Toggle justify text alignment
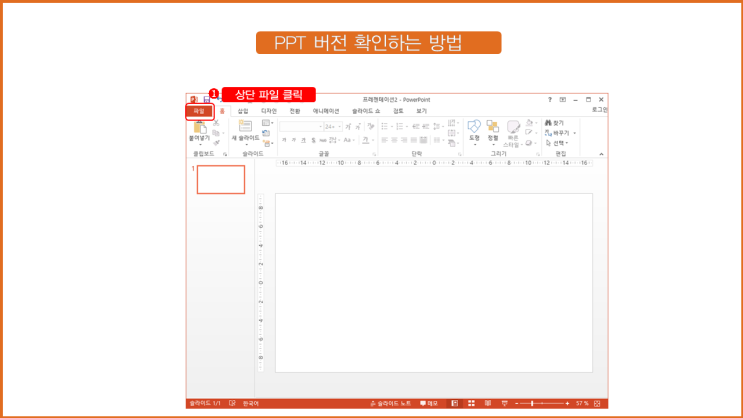The height and width of the screenshot is (418, 743). pyautogui.click(x=414, y=140)
